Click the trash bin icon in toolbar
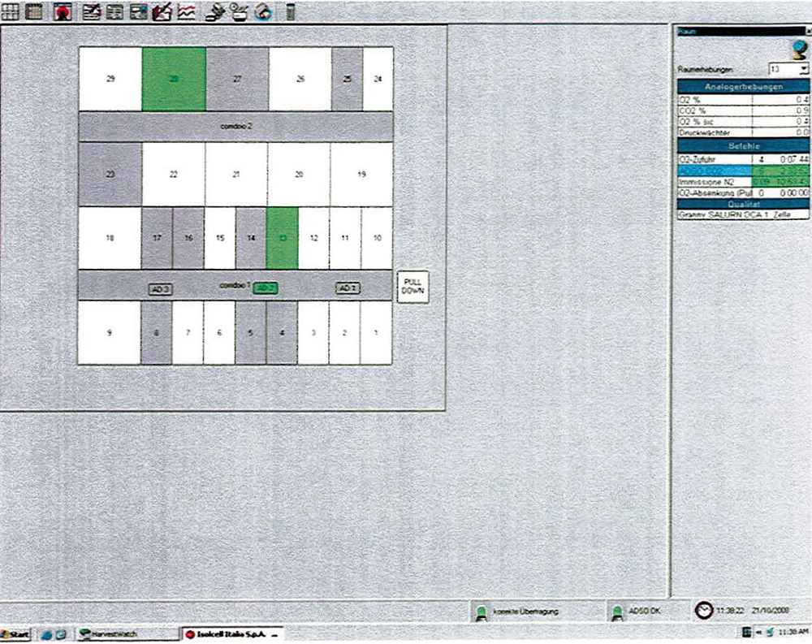 tap(291, 11)
